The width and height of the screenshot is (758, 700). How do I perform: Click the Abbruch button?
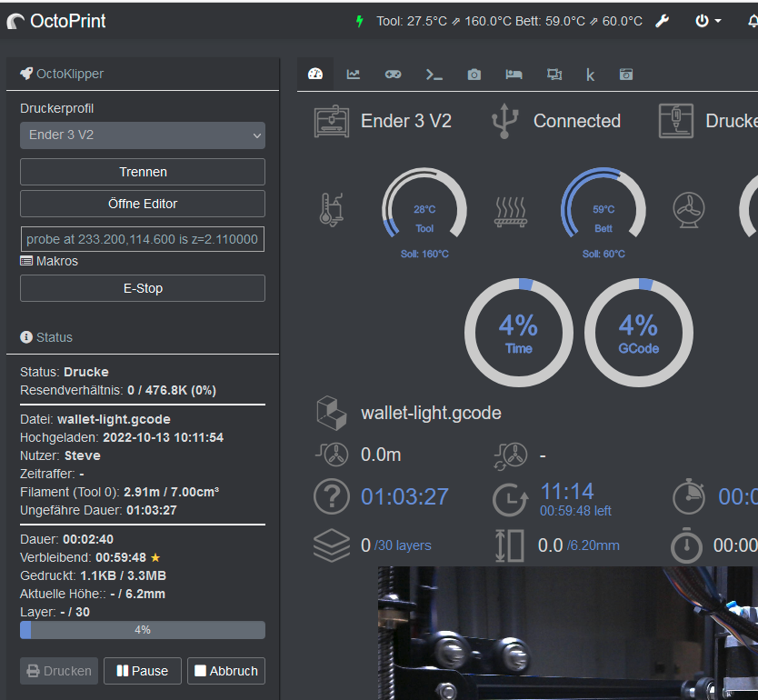[226, 671]
